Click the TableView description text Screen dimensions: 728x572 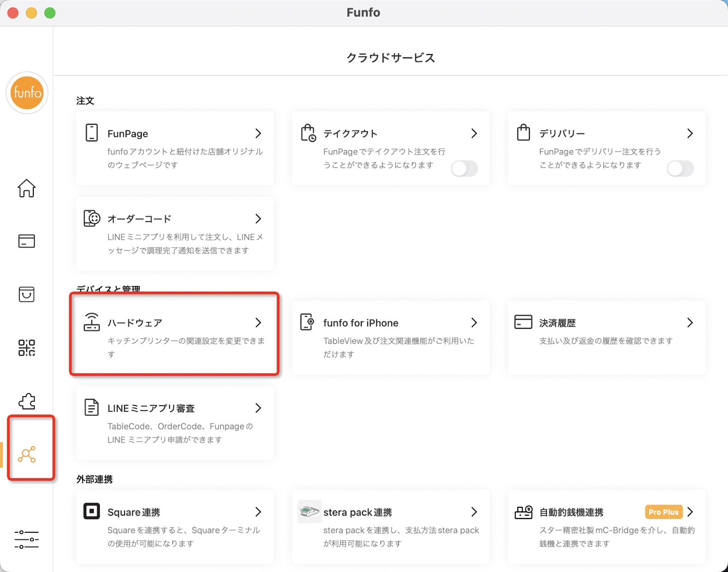point(399,347)
